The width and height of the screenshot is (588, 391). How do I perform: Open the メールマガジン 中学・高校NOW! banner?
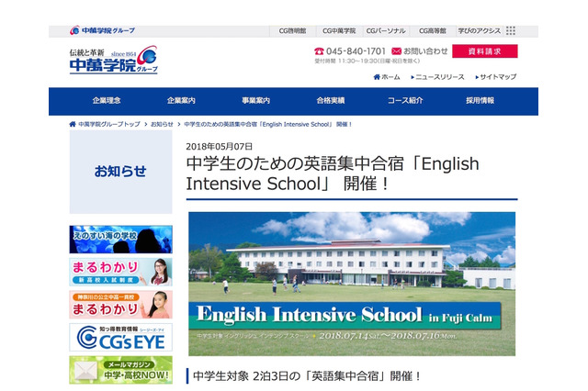pyautogui.click(x=120, y=370)
